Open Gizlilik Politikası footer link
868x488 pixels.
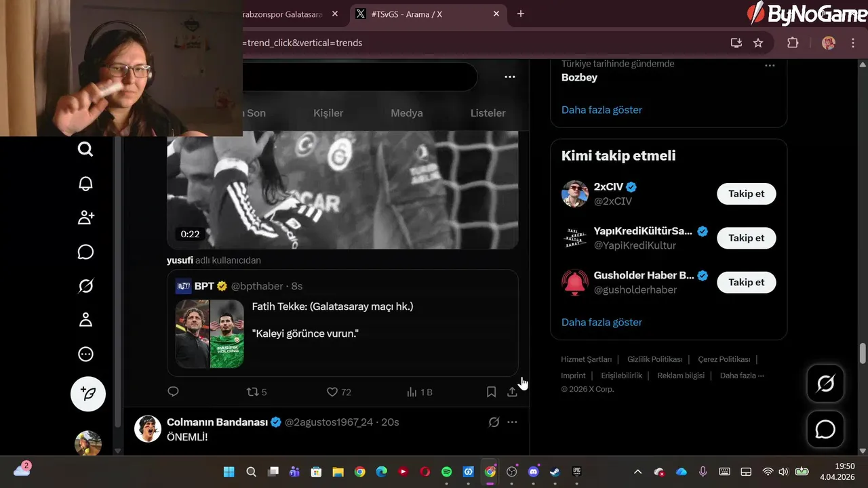click(x=654, y=359)
